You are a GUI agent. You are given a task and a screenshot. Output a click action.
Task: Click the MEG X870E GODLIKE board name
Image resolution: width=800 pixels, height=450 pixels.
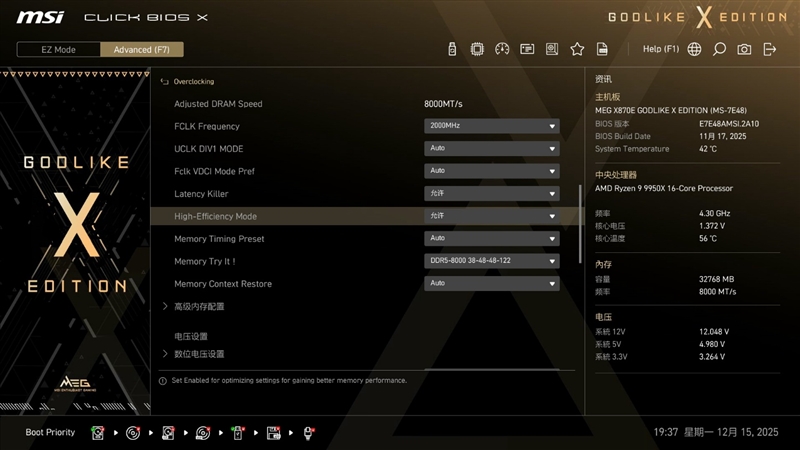coord(671,110)
